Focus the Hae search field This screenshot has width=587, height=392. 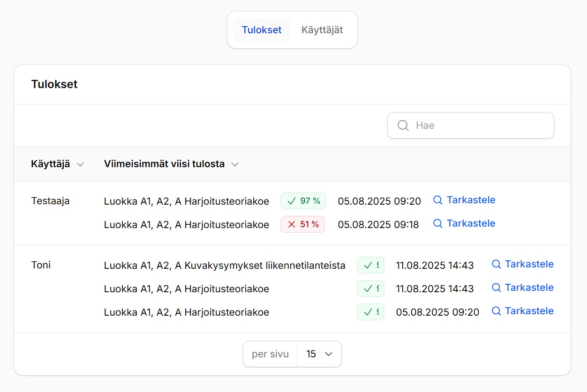point(478,126)
